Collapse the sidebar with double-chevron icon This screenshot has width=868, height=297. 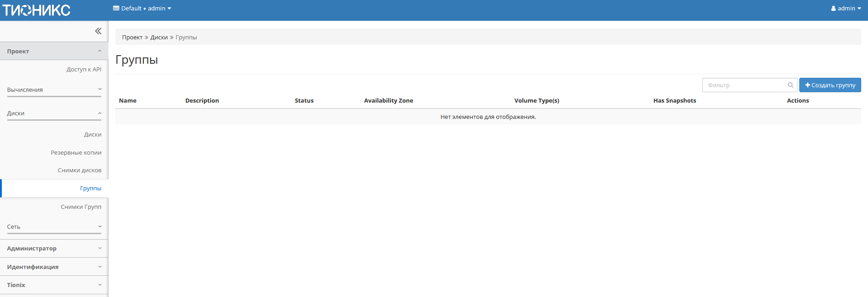pos(98,31)
